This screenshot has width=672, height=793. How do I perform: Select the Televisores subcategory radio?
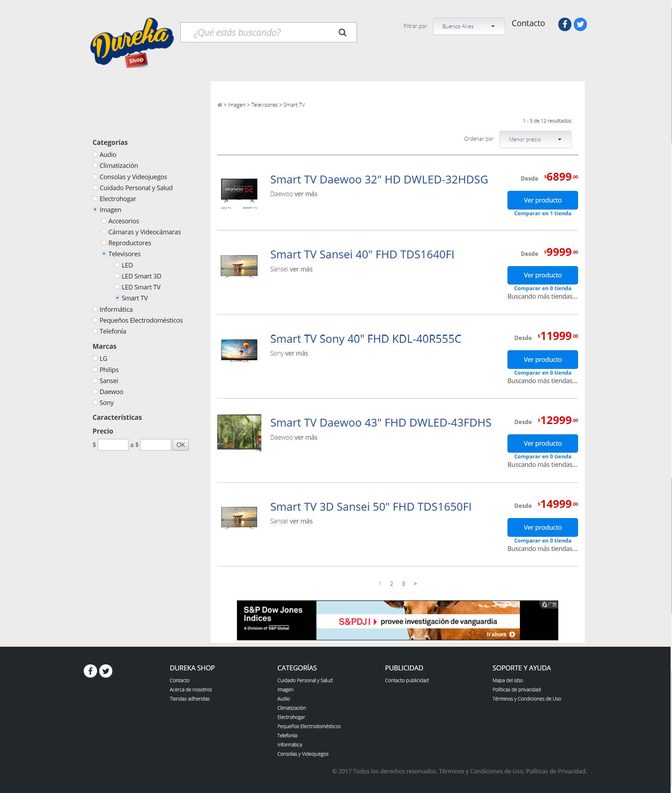[103, 254]
